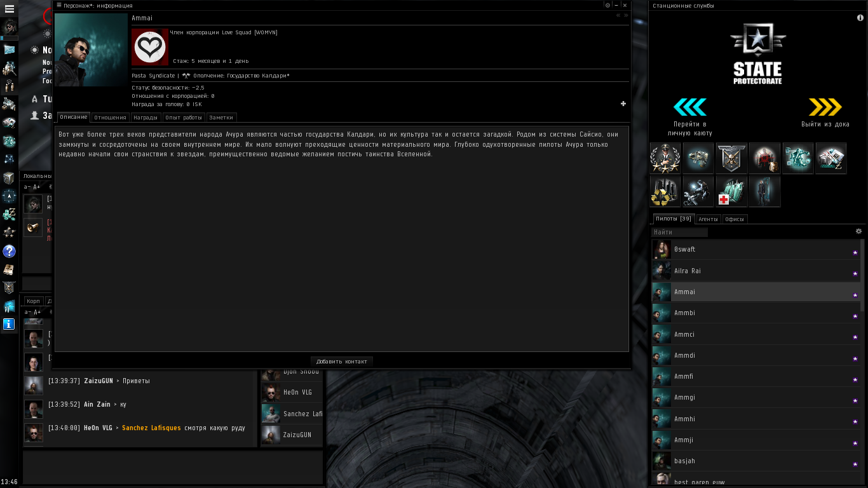The height and width of the screenshot is (488, 868).
Task: Open the ship fitting station service
Action: pos(698,158)
